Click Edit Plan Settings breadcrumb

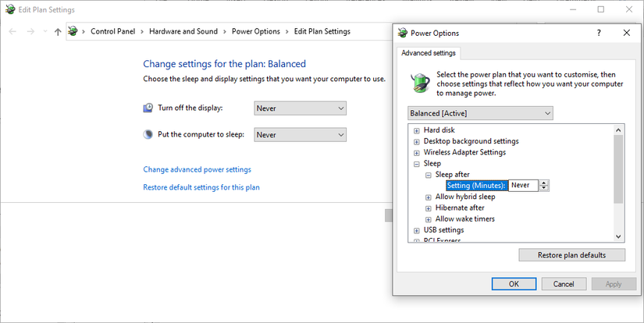click(x=322, y=31)
